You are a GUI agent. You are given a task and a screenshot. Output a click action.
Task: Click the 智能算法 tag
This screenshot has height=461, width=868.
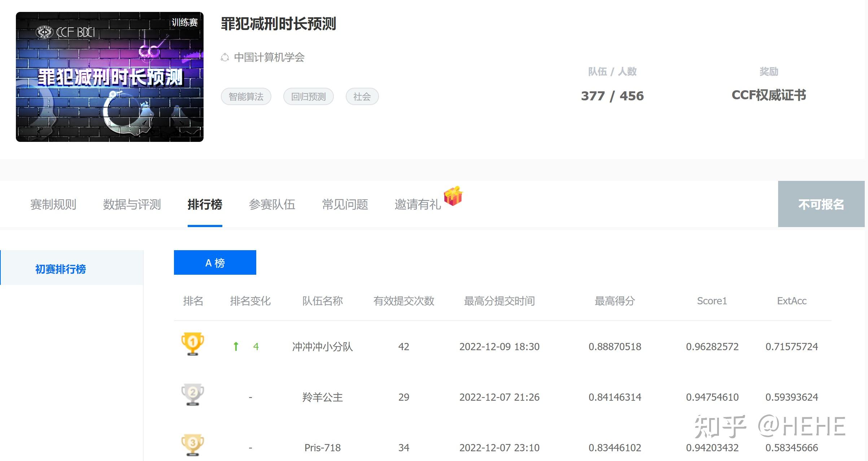pyautogui.click(x=246, y=96)
